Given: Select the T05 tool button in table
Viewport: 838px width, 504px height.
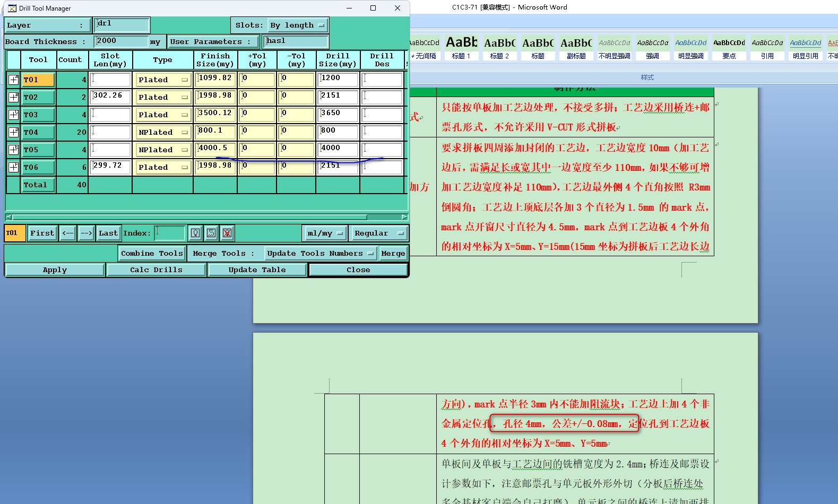Looking at the screenshot, I should pos(38,150).
